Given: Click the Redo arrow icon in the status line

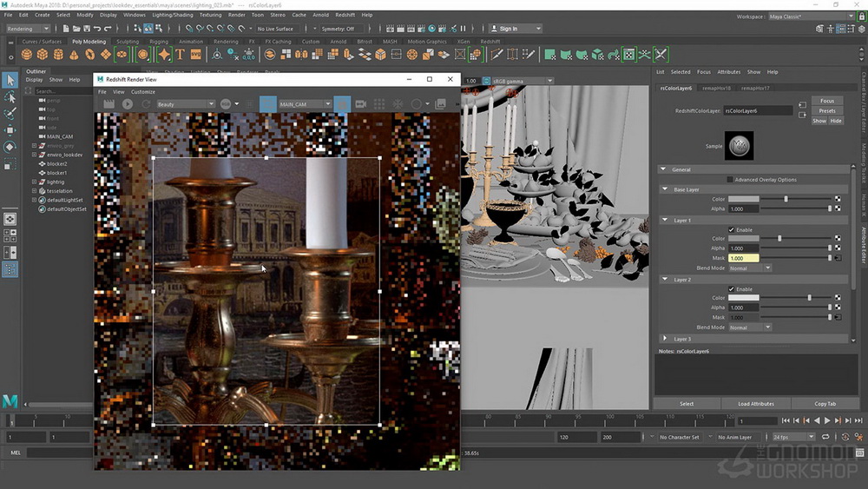Looking at the screenshot, I should 108,29.
